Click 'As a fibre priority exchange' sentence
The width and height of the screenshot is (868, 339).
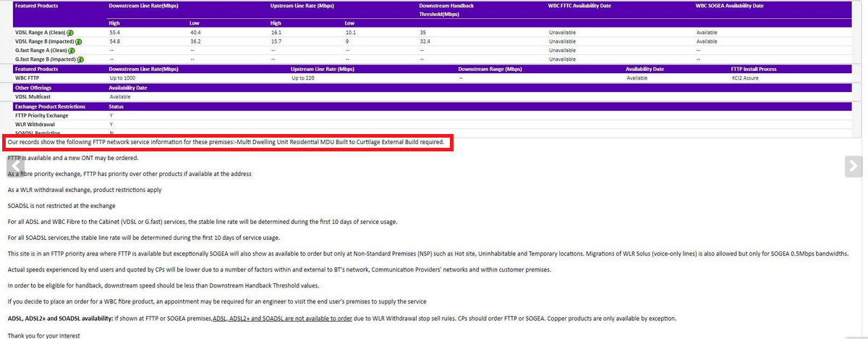pyautogui.click(x=129, y=174)
